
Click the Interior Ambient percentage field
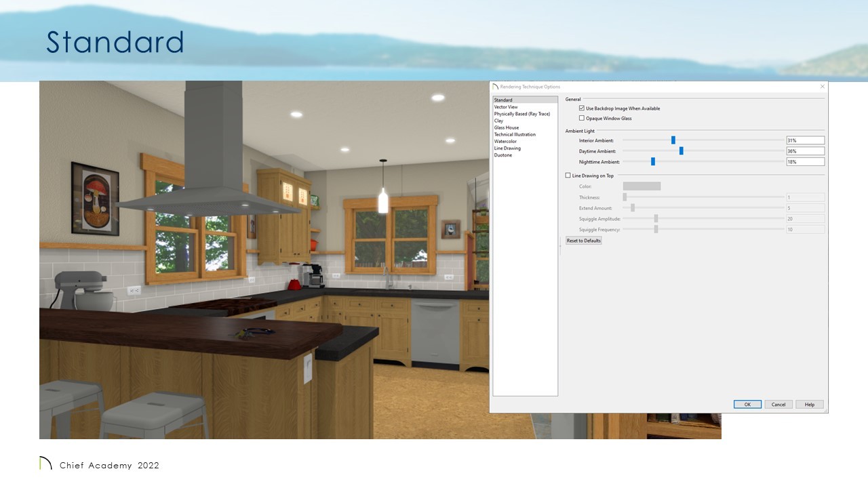805,140
